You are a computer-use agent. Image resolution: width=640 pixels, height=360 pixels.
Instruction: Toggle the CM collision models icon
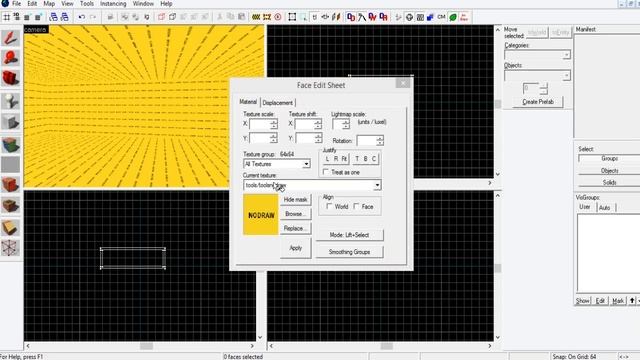click(442, 17)
